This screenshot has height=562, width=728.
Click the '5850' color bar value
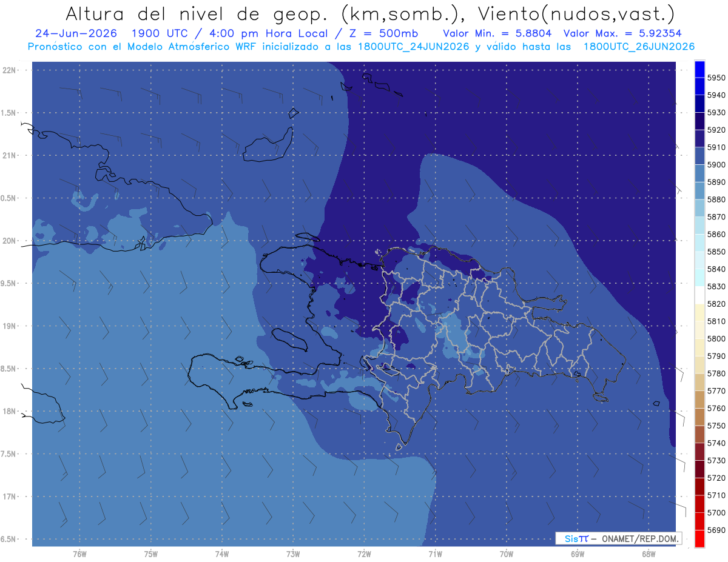(x=716, y=252)
